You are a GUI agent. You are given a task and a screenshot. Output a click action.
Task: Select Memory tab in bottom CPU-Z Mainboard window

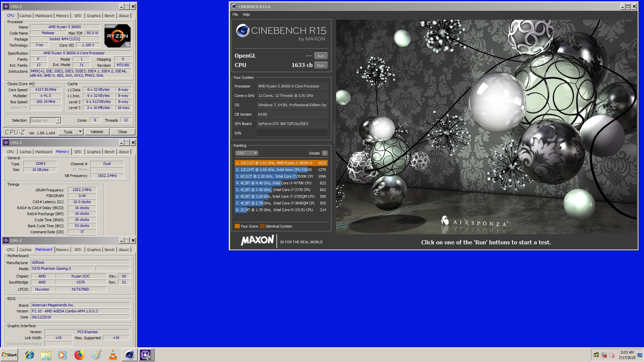pos(62,250)
